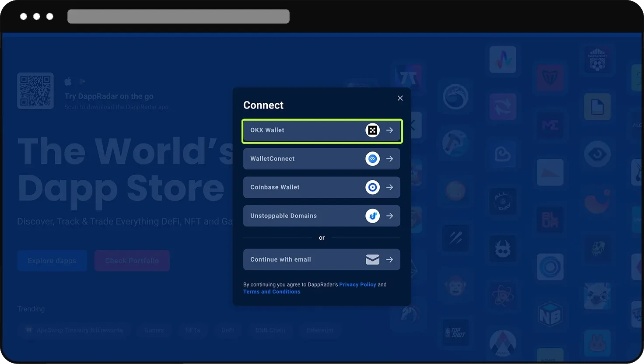Click the swap arrows dapp tile
This screenshot has height=364, width=644.
point(503,107)
